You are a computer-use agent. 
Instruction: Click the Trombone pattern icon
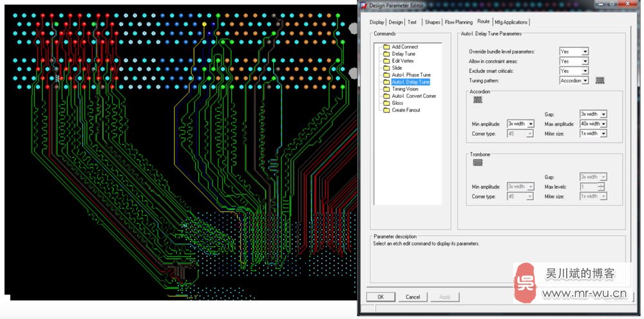coord(477,163)
